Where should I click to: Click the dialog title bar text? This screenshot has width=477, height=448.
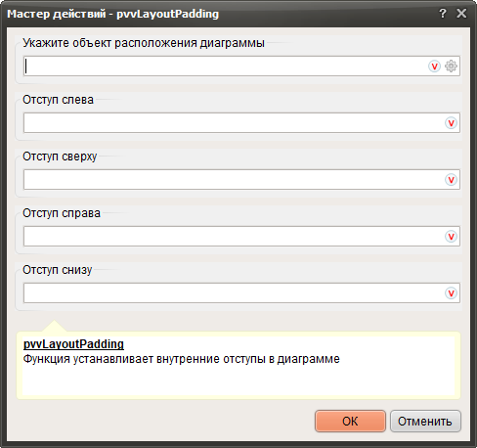click(x=113, y=14)
